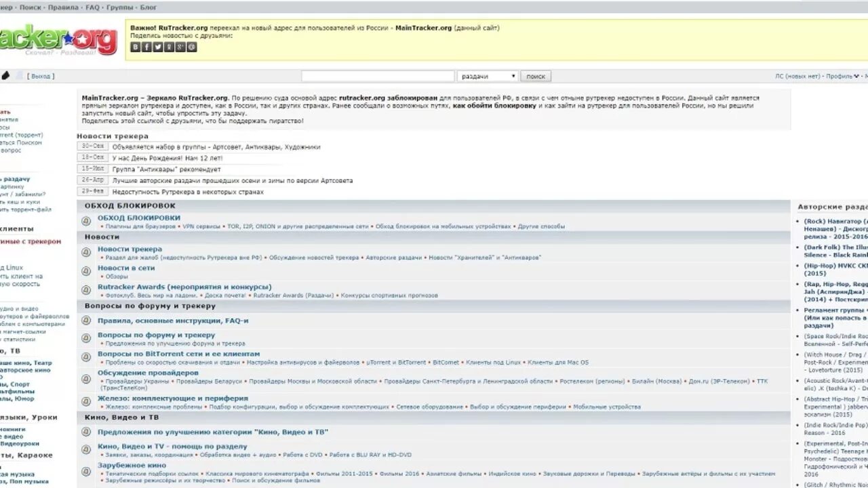Open FAQ in the top menu
This screenshot has width=868, height=488.
click(x=92, y=7)
